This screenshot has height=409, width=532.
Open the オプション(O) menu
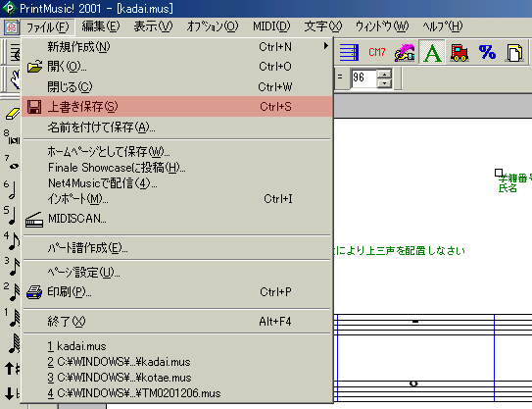[213, 26]
